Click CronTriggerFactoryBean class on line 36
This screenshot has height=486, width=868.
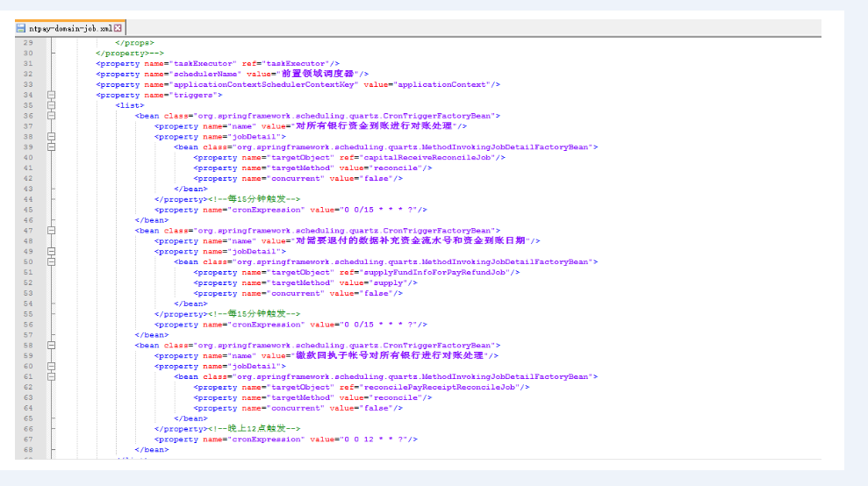coord(344,116)
